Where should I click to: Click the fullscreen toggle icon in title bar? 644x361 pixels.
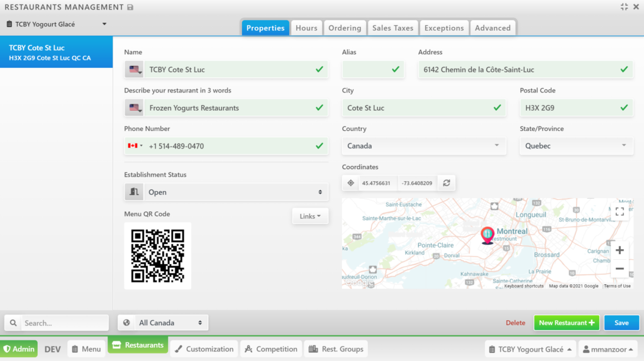tap(624, 7)
